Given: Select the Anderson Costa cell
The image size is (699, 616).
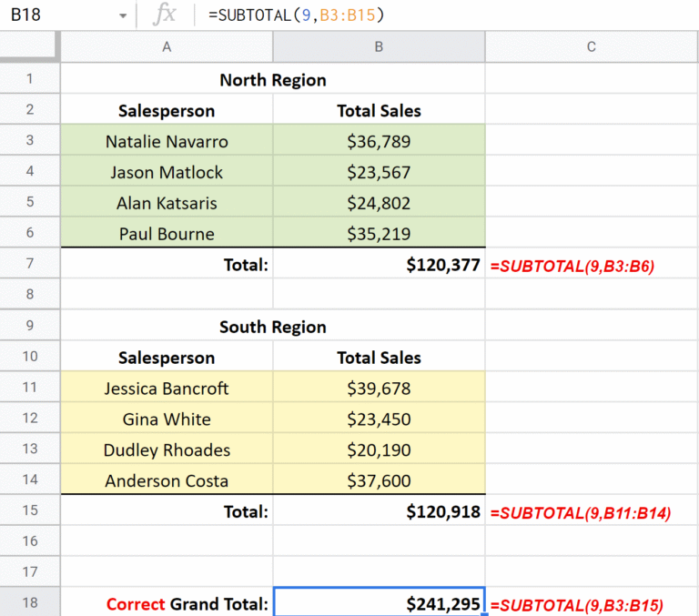Looking at the screenshot, I should tap(167, 480).
